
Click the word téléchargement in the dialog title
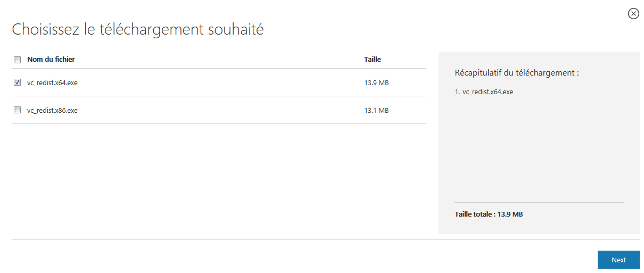[152, 29]
